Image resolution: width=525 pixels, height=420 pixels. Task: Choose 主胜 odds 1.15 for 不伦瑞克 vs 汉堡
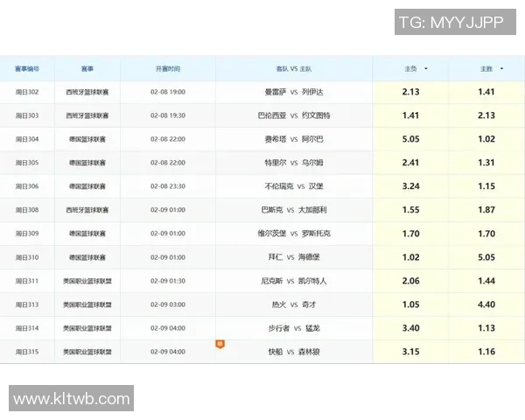tap(486, 186)
